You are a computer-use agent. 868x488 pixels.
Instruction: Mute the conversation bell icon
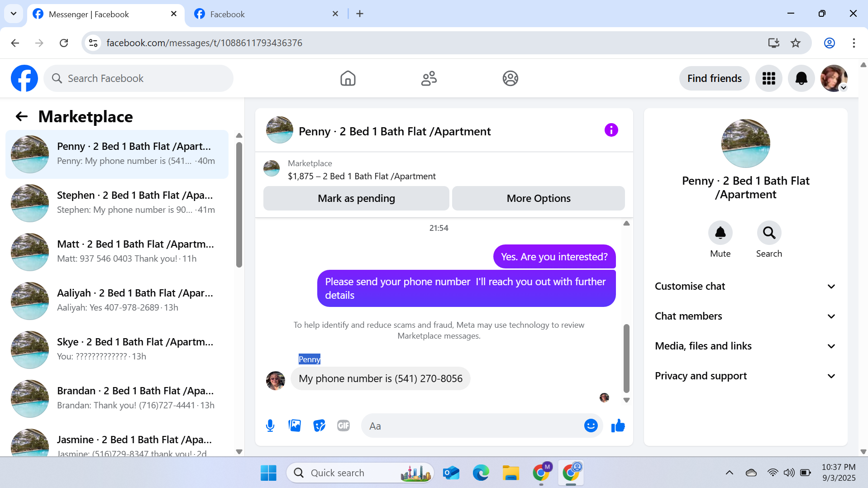tap(720, 233)
